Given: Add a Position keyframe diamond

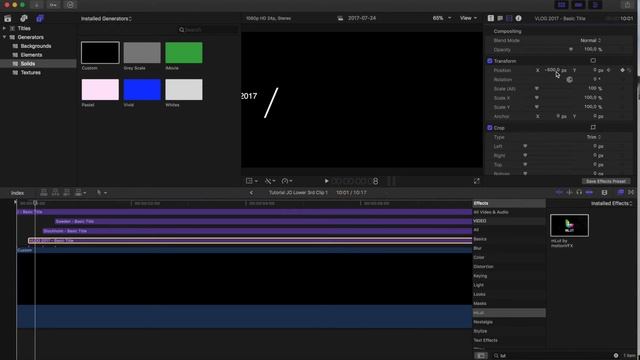Looking at the screenshot, I should point(622,70).
